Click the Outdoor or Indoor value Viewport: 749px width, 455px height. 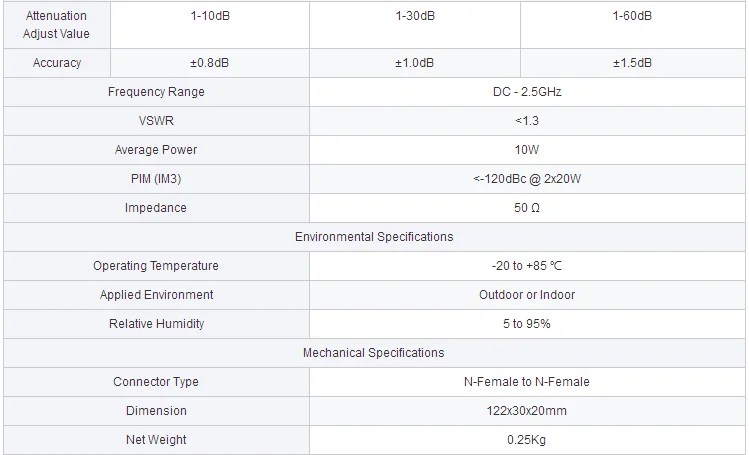click(528, 295)
